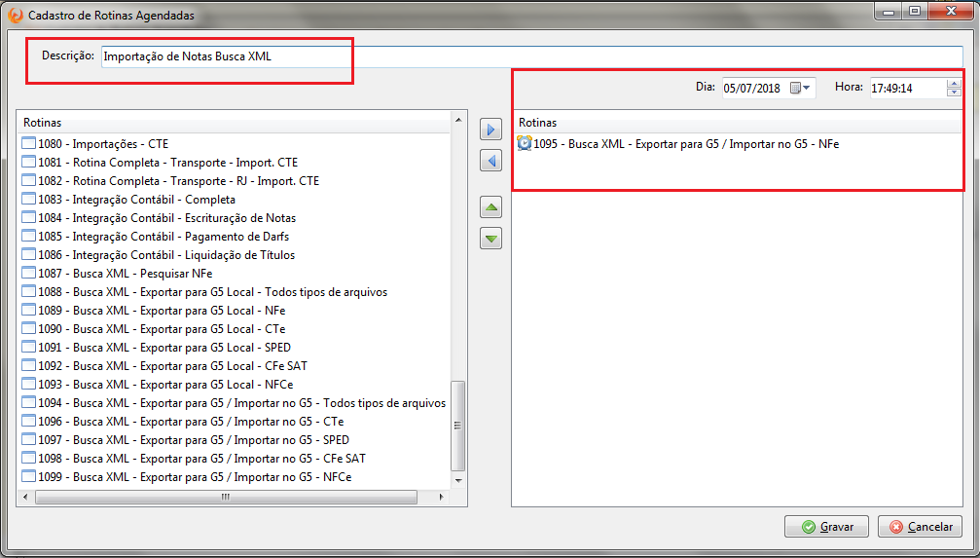Click the add routine right arrow button
This screenshot has height=558, width=980.
click(490, 130)
